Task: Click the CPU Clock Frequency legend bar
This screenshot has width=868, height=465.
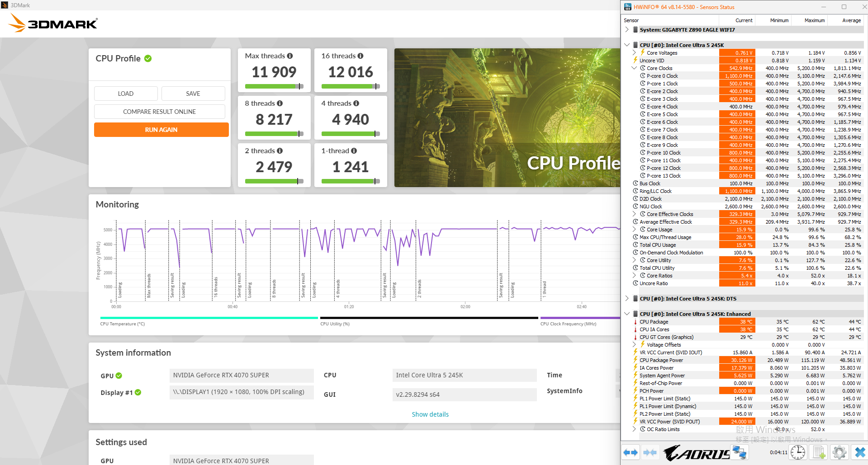Action: click(x=580, y=318)
